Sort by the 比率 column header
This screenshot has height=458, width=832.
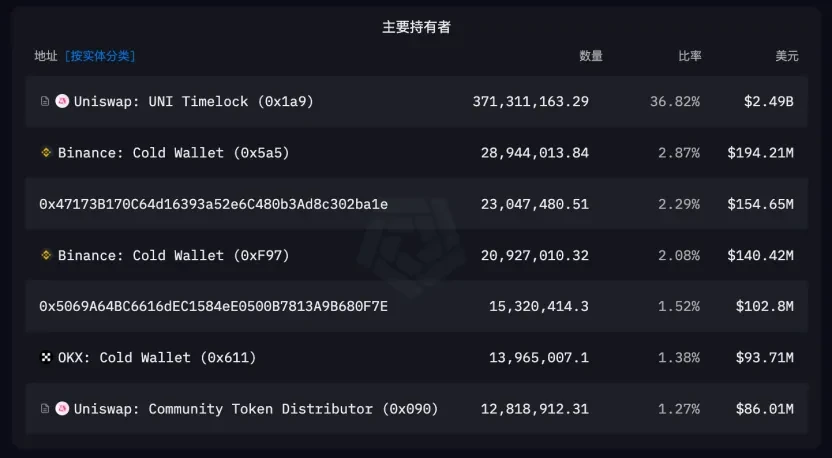click(x=689, y=56)
